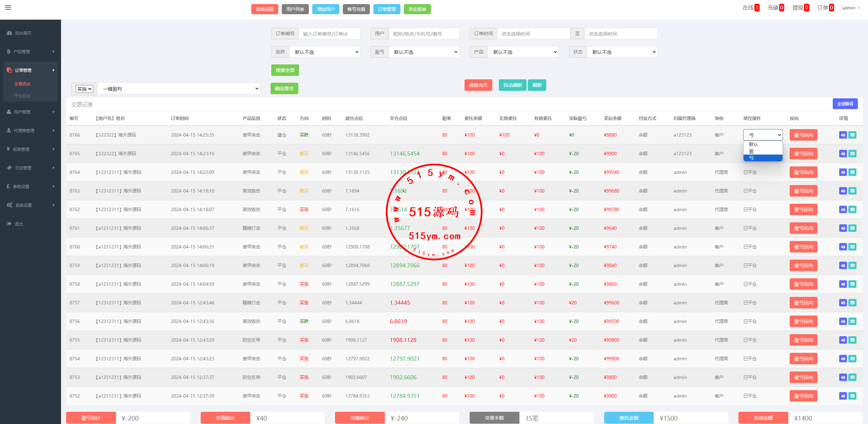Open the 一键盈利 batch action dropdown
868x424 pixels.
pyautogui.click(x=179, y=89)
